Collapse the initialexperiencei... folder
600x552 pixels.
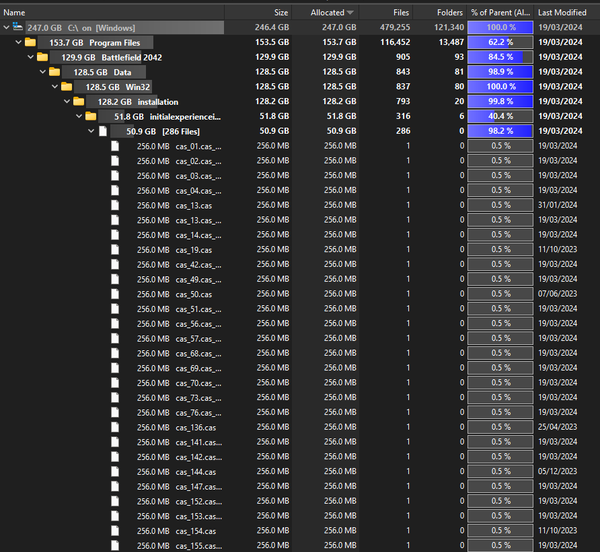(x=79, y=116)
